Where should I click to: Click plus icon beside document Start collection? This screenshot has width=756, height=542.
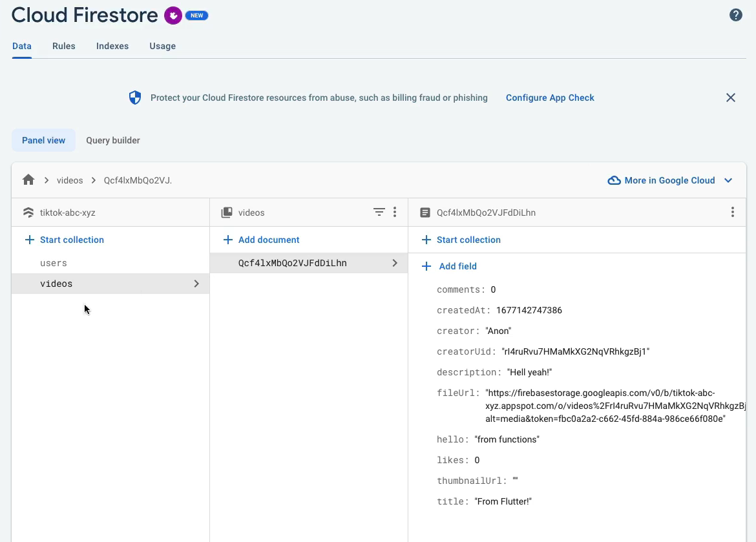426,240
